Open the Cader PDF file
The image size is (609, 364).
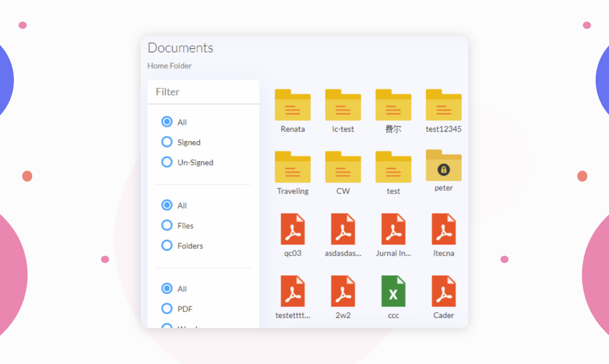444,291
